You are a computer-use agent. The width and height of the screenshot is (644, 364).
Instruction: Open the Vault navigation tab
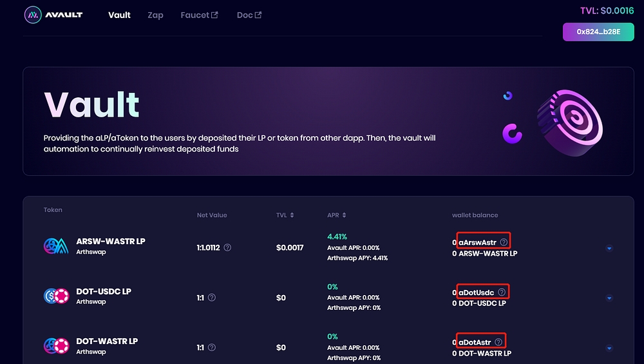click(119, 15)
